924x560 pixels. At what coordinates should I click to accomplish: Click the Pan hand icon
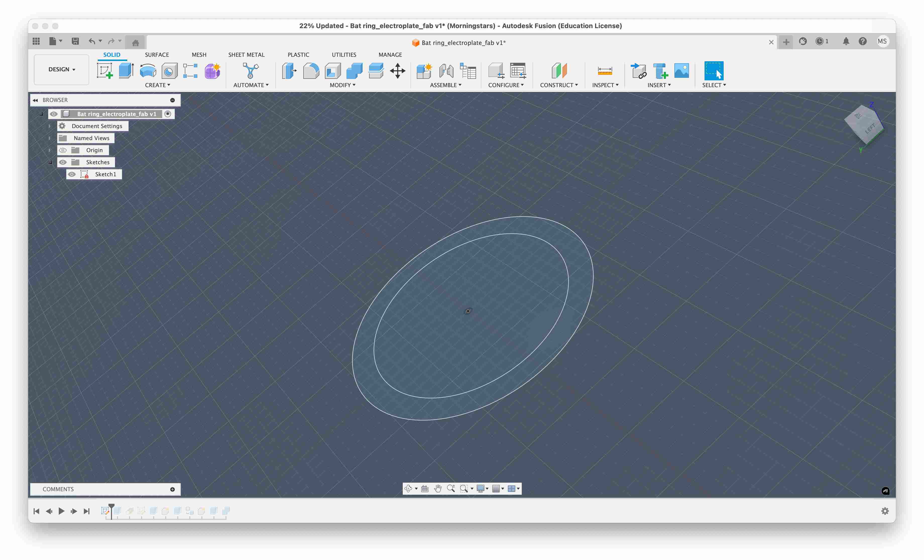438,488
